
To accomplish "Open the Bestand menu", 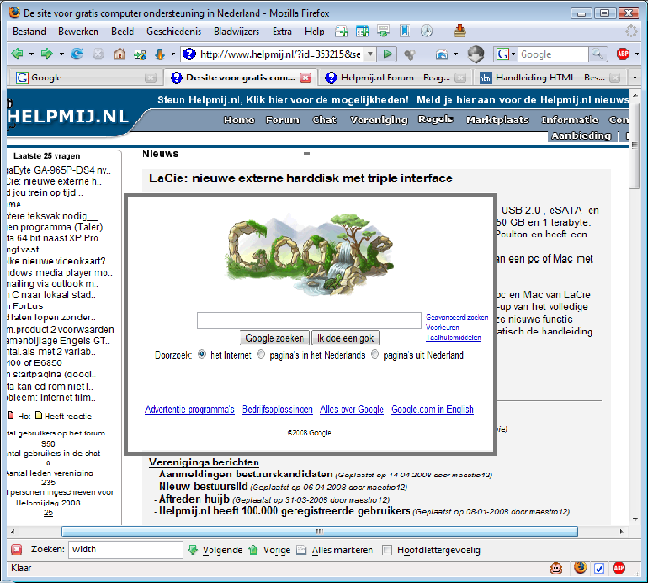I will click(x=29, y=31).
